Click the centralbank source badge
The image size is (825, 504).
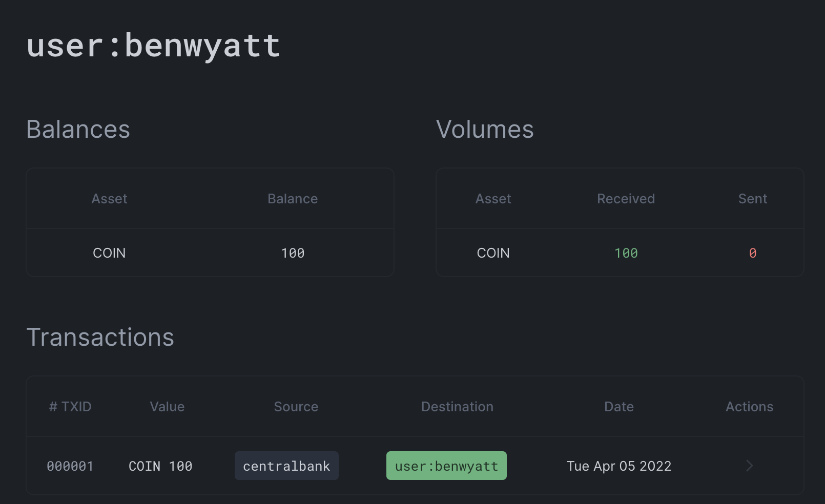[x=286, y=466]
